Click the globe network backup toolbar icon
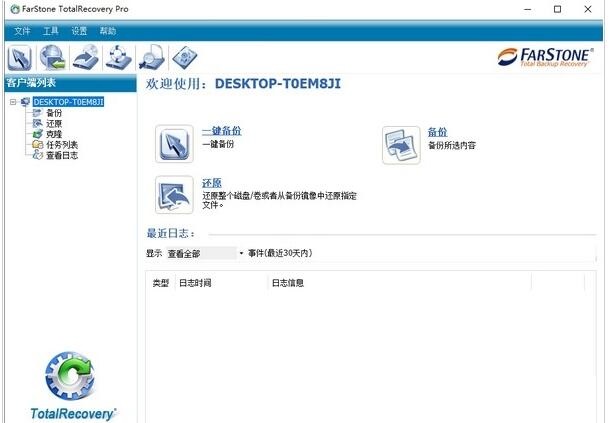Screen dimensions: 610x423 (53, 58)
